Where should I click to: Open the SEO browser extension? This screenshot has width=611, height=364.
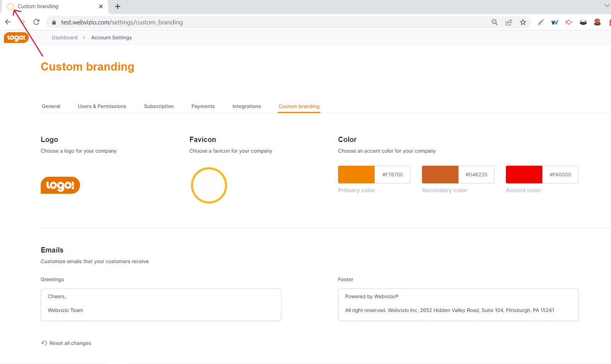point(597,22)
